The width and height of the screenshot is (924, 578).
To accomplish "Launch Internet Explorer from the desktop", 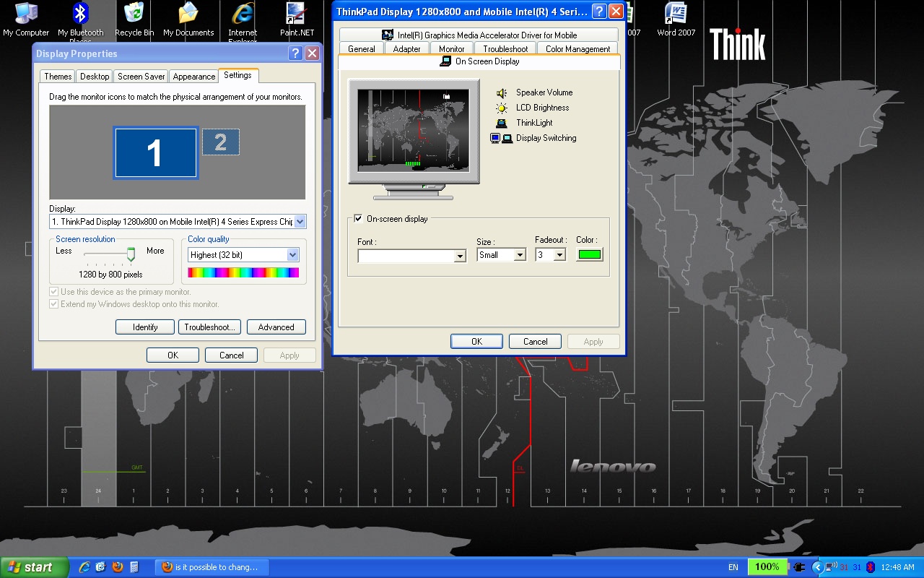I will tap(243, 20).
